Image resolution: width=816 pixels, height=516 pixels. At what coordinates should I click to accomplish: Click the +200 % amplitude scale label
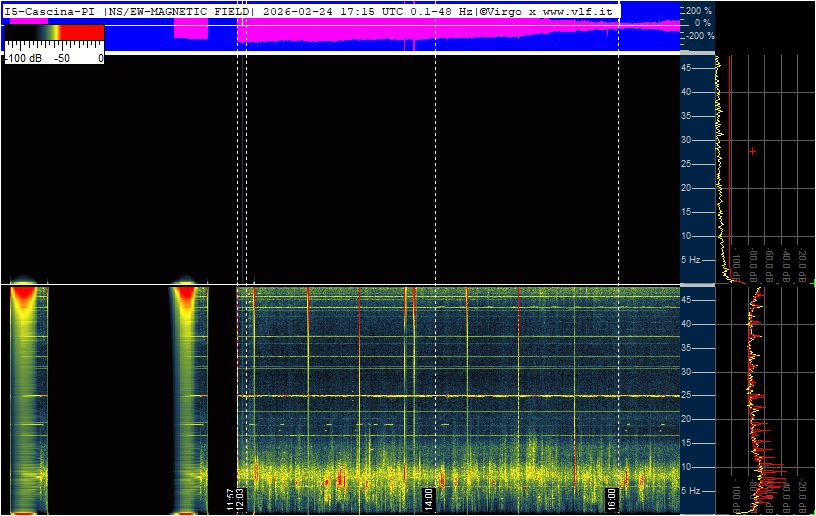[697, 10]
